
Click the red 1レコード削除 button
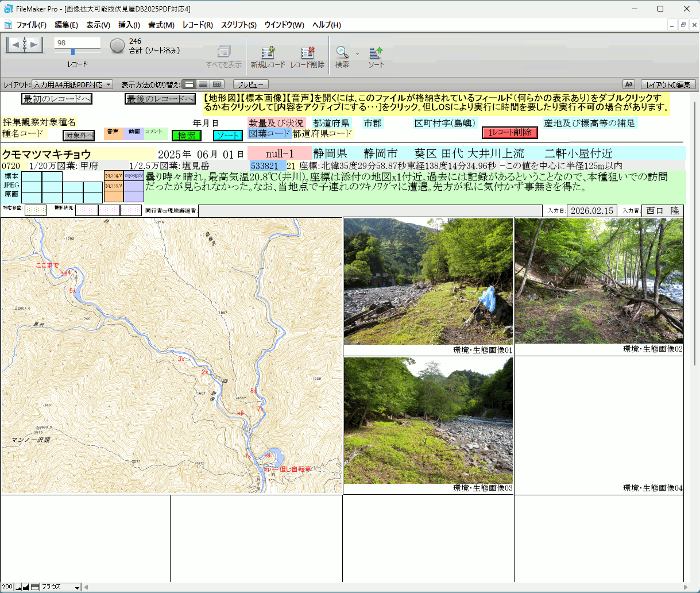click(510, 133)
